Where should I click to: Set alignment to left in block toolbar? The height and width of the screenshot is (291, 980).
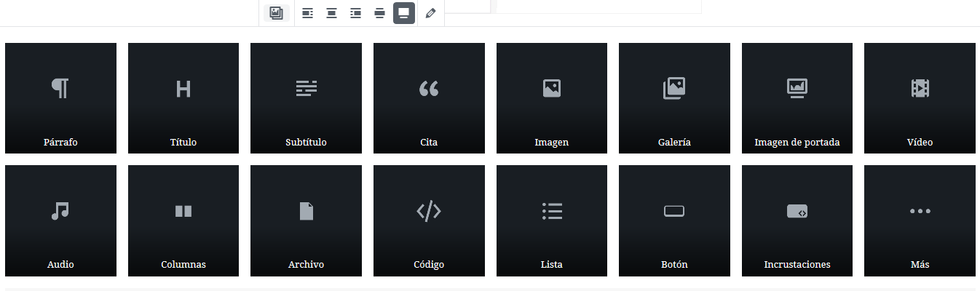click(x=307, y=13)
